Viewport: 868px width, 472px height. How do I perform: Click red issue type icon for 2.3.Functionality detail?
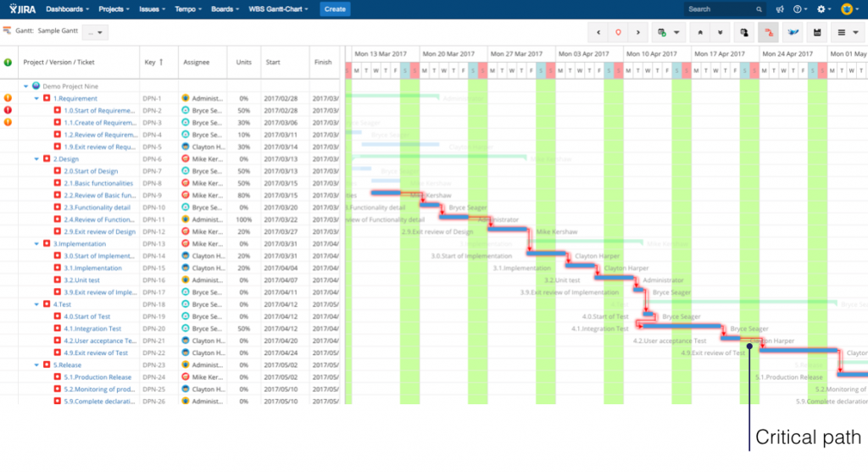58,208
